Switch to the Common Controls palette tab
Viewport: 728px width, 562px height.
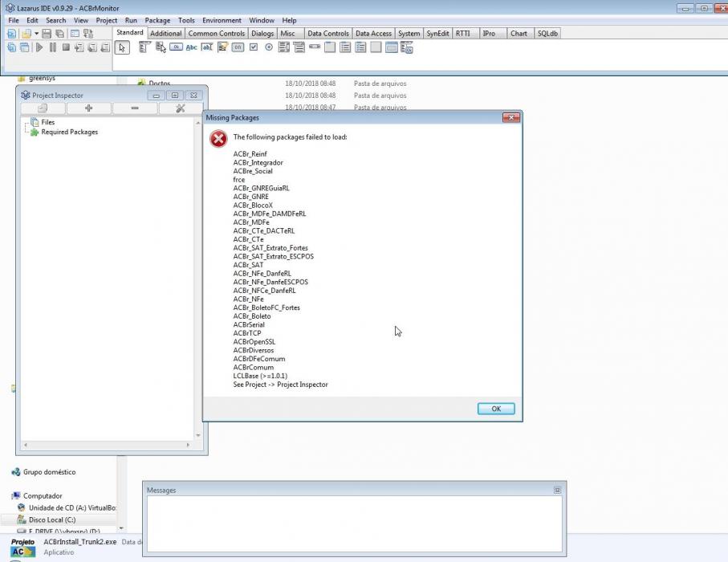(217, 34)
